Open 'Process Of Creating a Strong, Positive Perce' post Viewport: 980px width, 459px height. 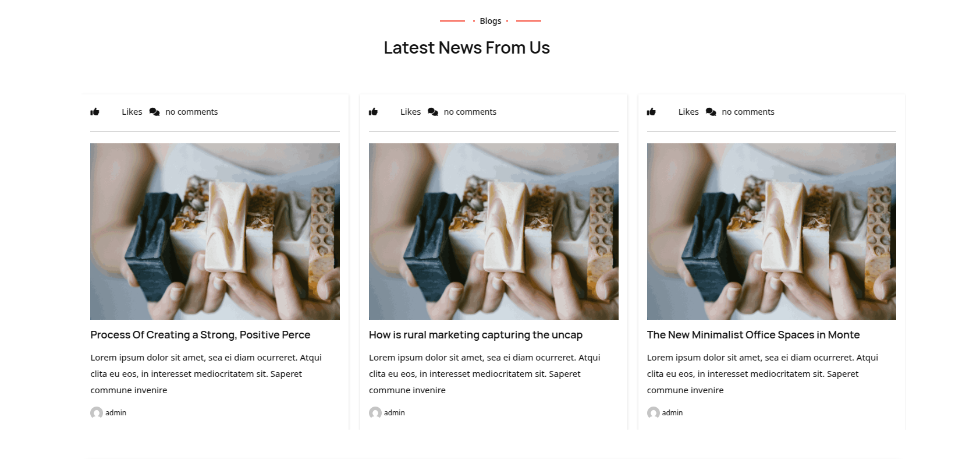click(x=200, y=335)
